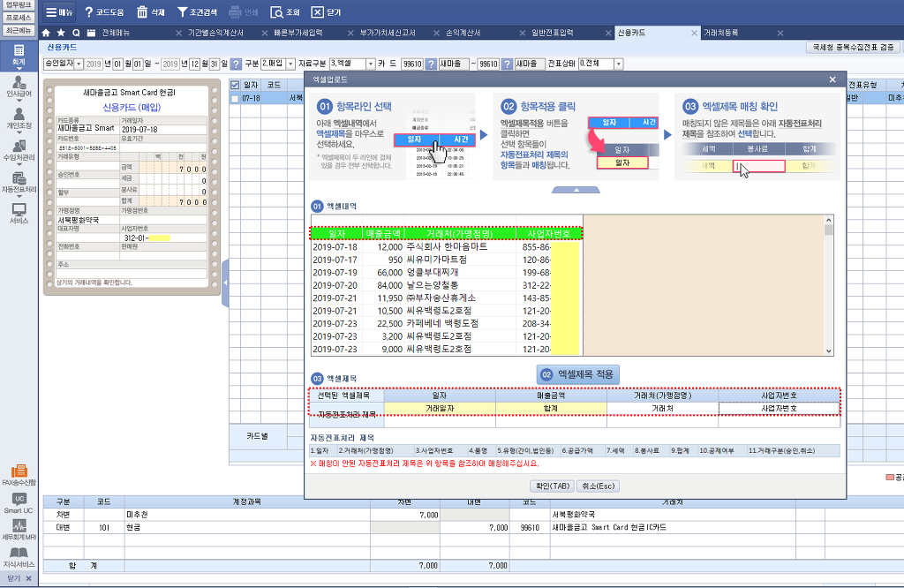
Task: Collapse the instruction panel arrow
Action: (x=575, y=190)
